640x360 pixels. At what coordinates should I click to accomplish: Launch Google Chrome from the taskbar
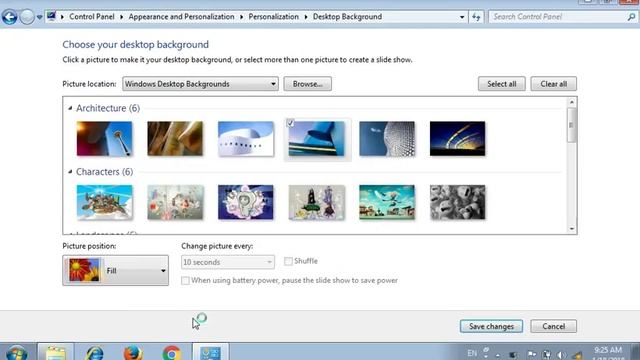[x=171, y=353]
